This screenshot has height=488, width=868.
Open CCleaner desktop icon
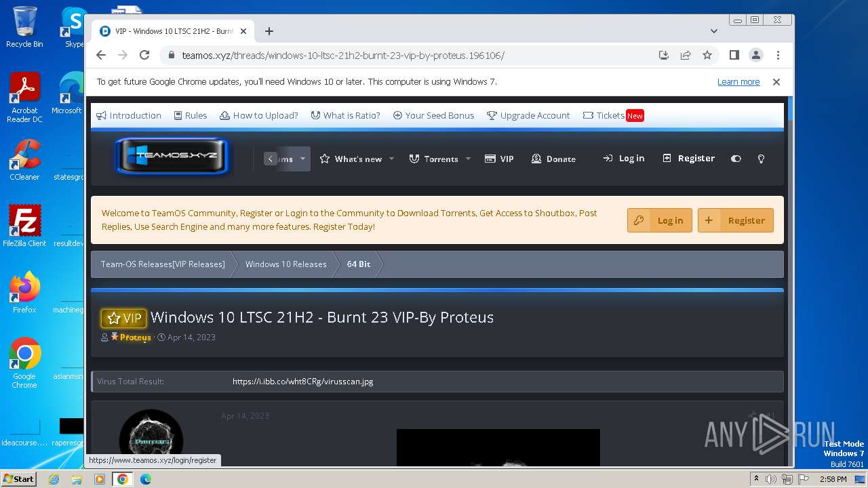coord(24,160)
